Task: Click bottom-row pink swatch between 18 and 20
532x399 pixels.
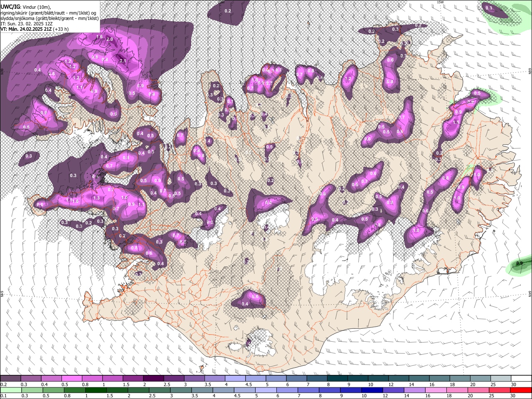Action: tap(457, 390)
